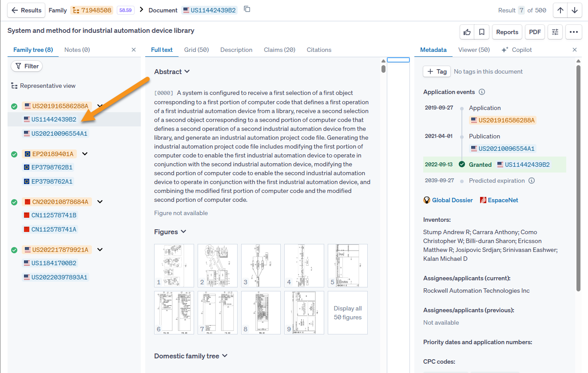Open the three-dot more options menu
The width and height of the screenshot is (588, 373).
click(573, 32)
